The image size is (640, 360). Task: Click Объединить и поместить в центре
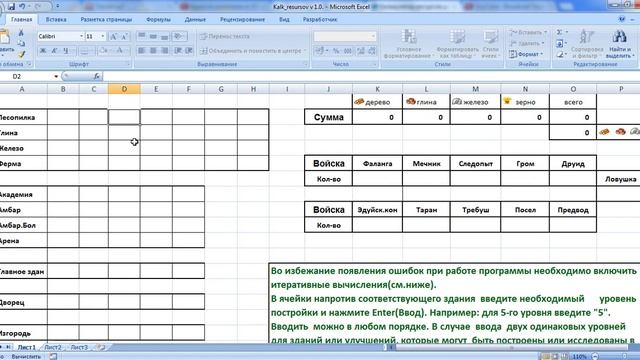253,51
